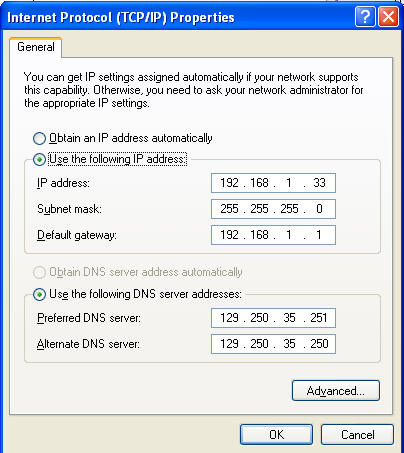Image resolution: width=404 pixels, height=453 pixels.
Task: Click the Help question mark icon
Action: point(365,17)
